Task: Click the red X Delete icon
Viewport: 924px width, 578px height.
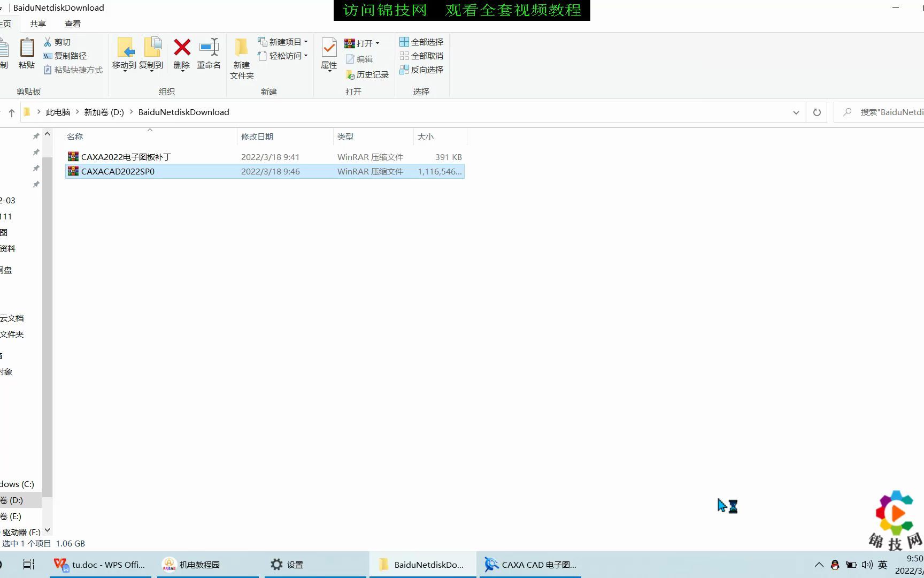Action: 182,47
